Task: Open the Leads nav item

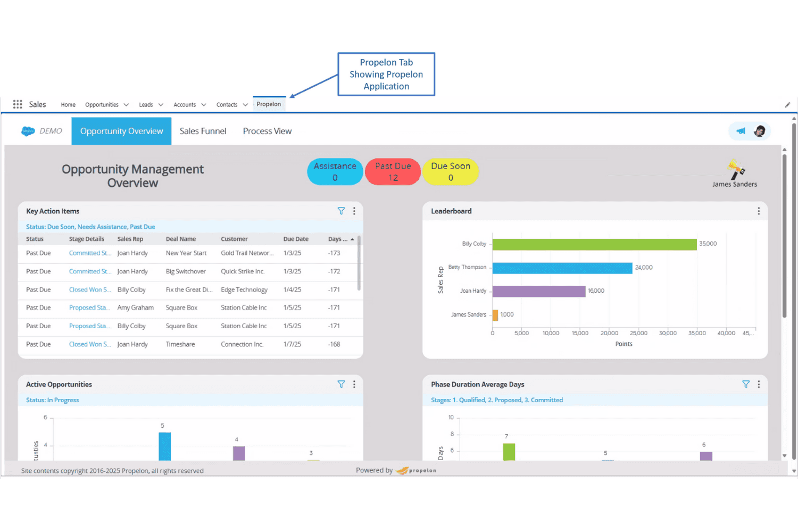Action: point(146,105)
